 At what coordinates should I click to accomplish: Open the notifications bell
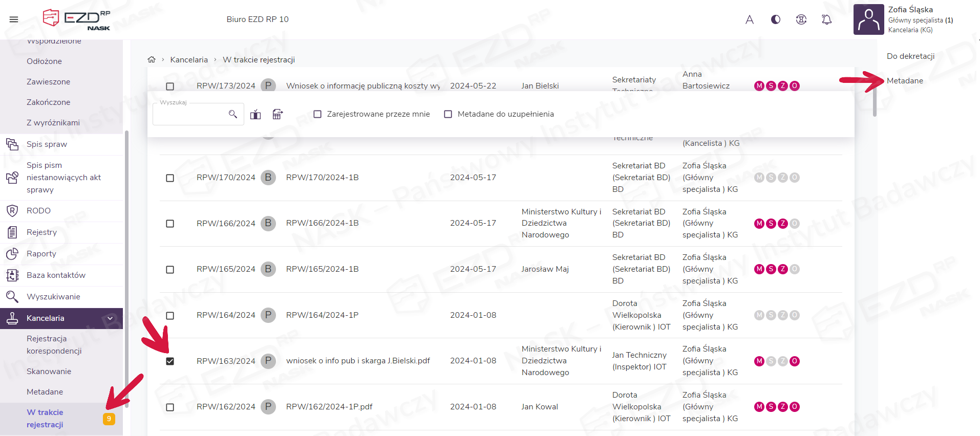pos(826,19)
